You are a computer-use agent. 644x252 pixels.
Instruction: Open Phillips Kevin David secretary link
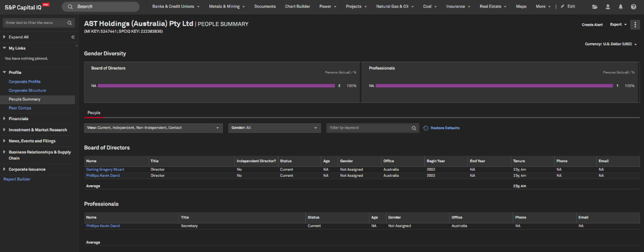103,226
